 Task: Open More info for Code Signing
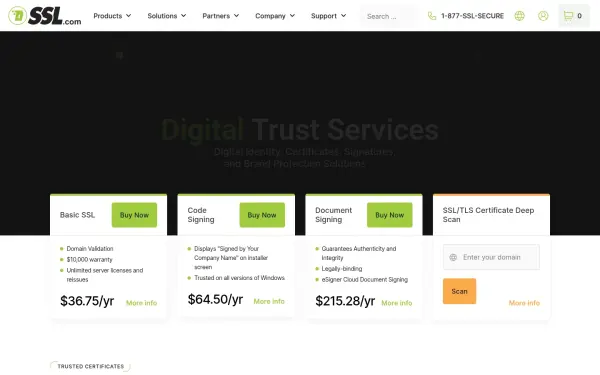tap(269, 301)
